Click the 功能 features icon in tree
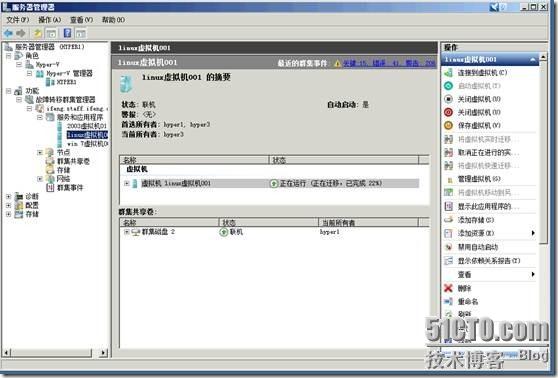 [19, 91]
